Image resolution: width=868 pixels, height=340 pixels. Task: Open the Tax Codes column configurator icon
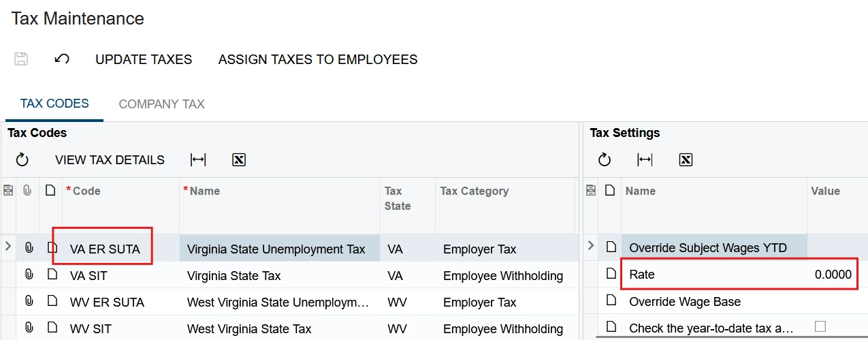[x=8, y=191]
